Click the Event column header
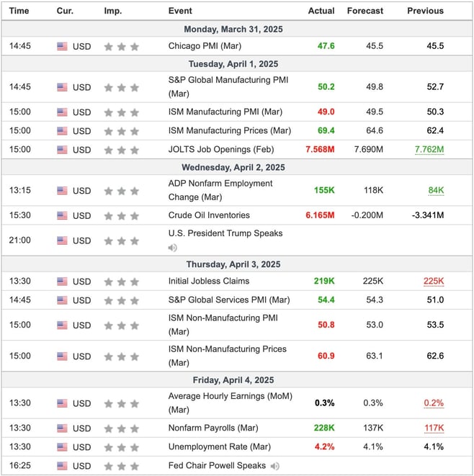Viewport: 474px width, 476px height. 180,11
